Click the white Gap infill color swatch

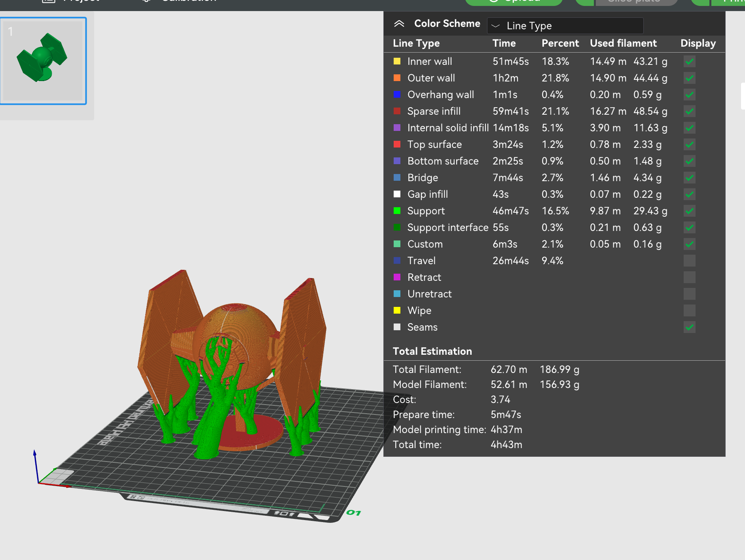click(x=397, y=194)
